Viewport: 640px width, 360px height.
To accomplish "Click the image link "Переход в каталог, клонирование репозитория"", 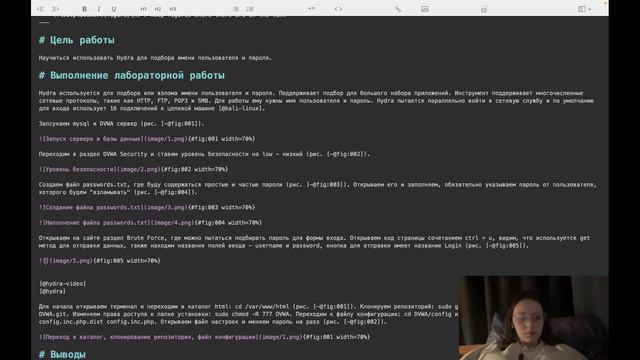I will [171, 337].
